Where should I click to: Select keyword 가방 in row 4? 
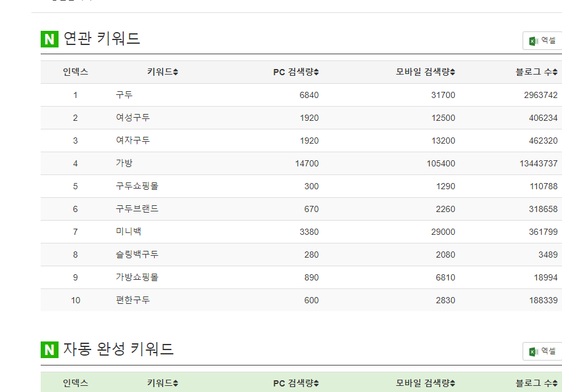tap(124, 163)
